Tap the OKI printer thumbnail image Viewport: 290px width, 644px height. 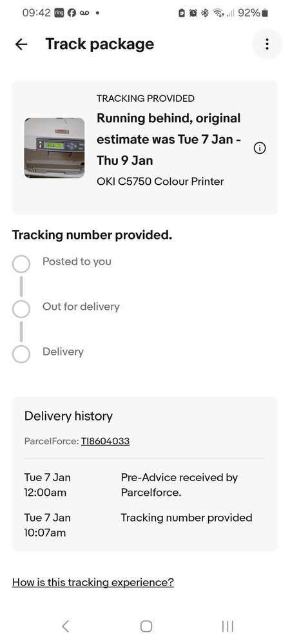(x=54, y=148)
